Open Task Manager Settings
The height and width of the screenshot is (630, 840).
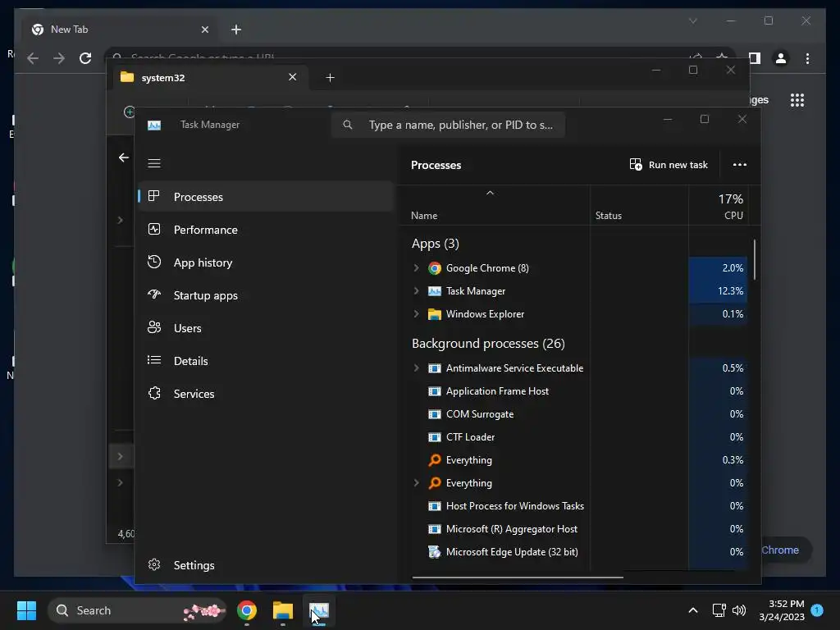tap(194, 565)
